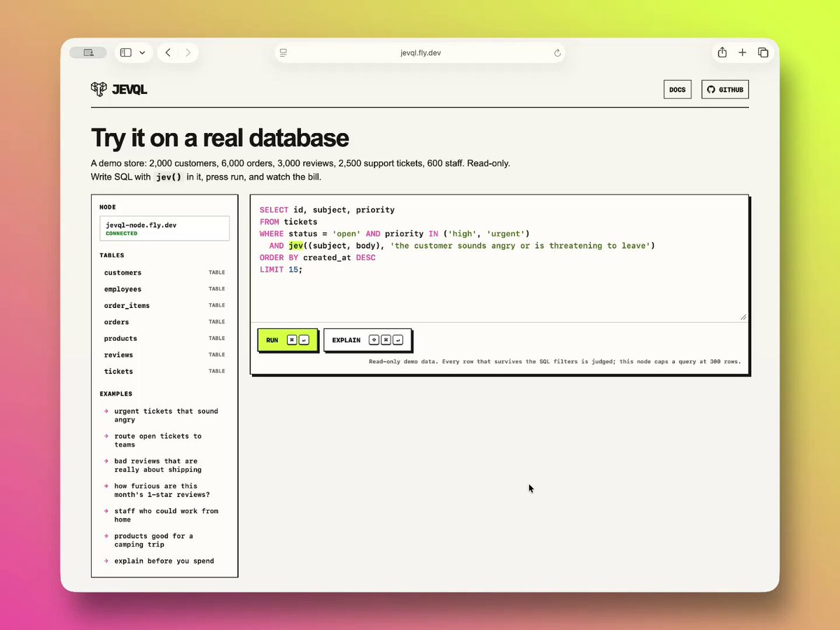This screenshot has height=630, width=840.
Task: Select the customers table
Action: pos(164,272)
